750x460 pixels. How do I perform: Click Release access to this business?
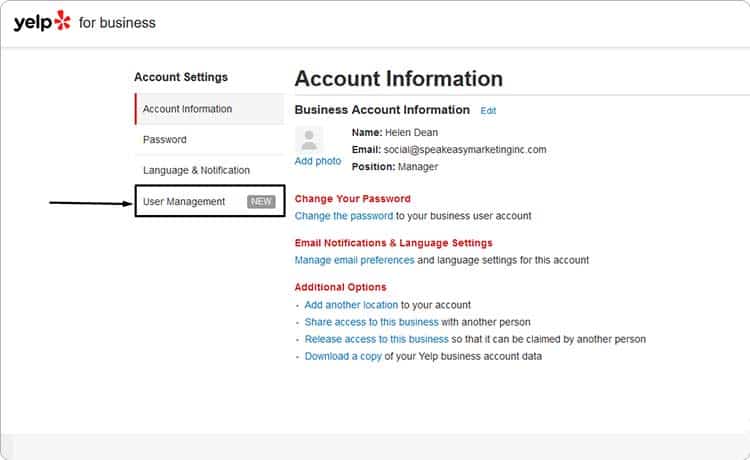pos(376,340)
